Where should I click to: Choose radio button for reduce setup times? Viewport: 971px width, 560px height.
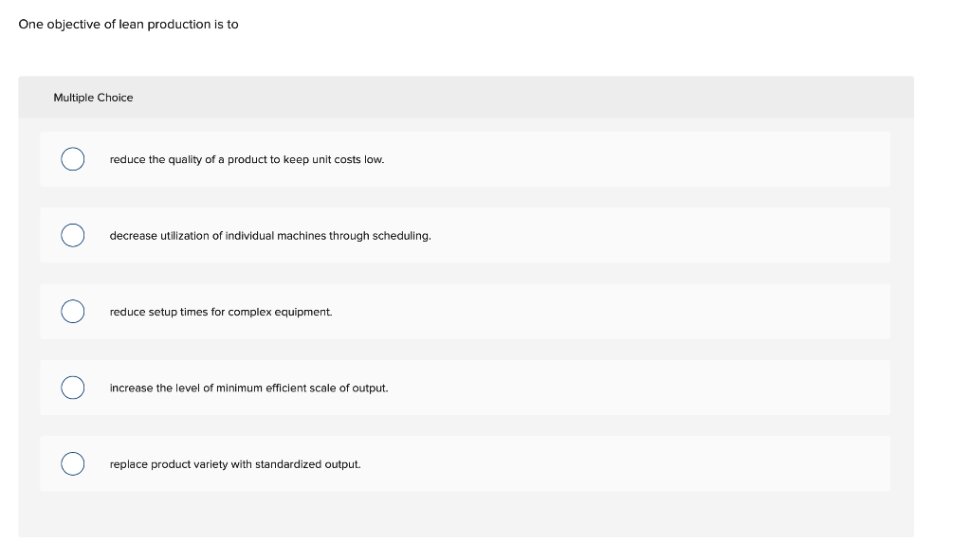click(x=72, y=311)
